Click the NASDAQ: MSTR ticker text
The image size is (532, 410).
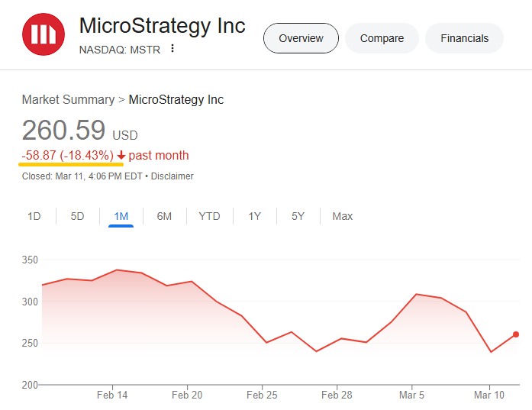[x=119, y=50]
